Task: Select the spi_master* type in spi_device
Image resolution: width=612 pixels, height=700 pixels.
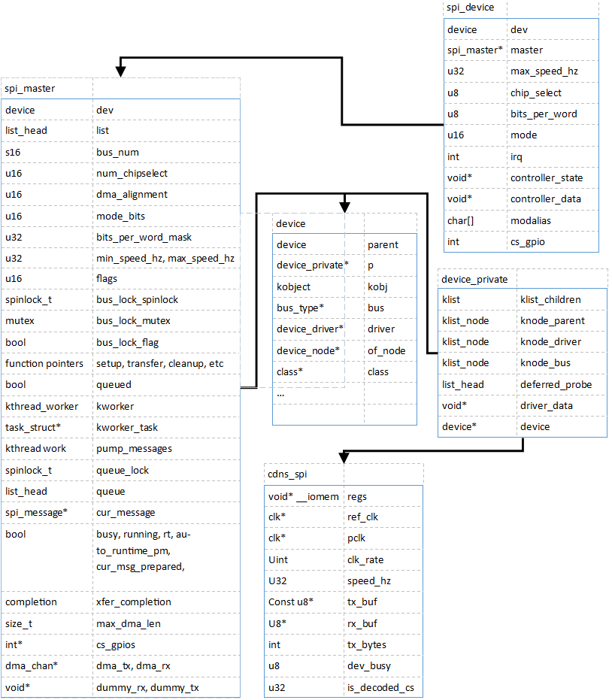Action: tap(475, 50)
